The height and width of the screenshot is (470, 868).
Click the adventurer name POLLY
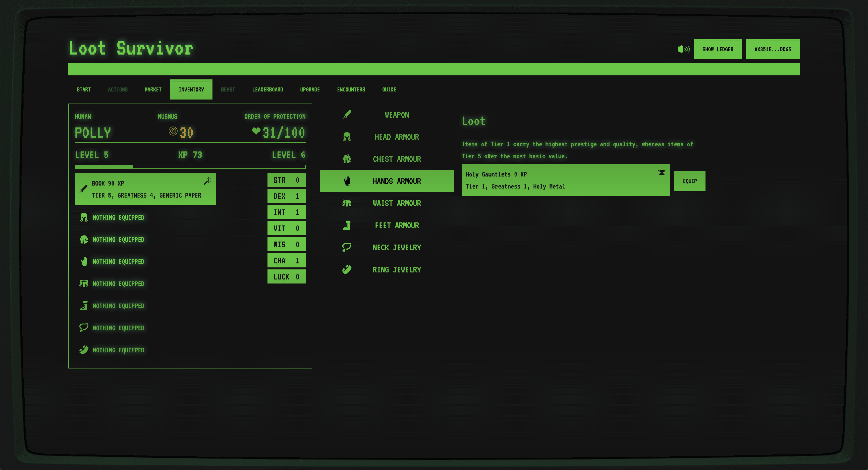click(x=93, y=132)
